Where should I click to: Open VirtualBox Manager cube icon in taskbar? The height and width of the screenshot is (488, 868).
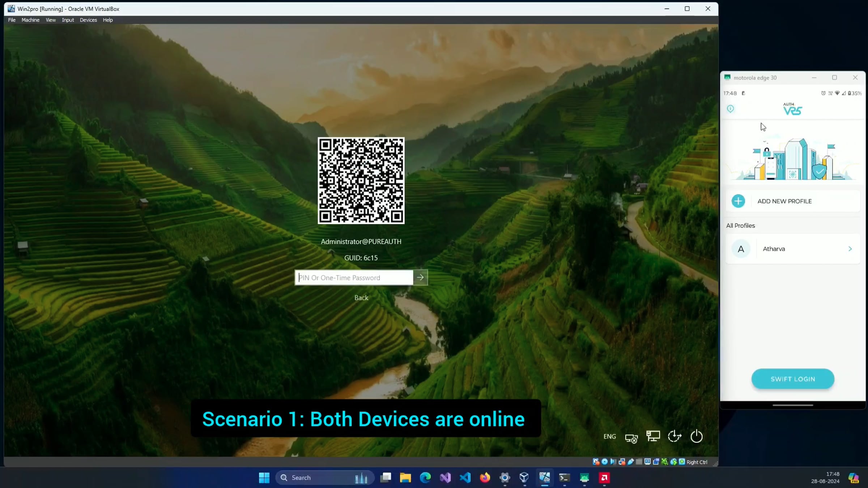tap(524, 478)
